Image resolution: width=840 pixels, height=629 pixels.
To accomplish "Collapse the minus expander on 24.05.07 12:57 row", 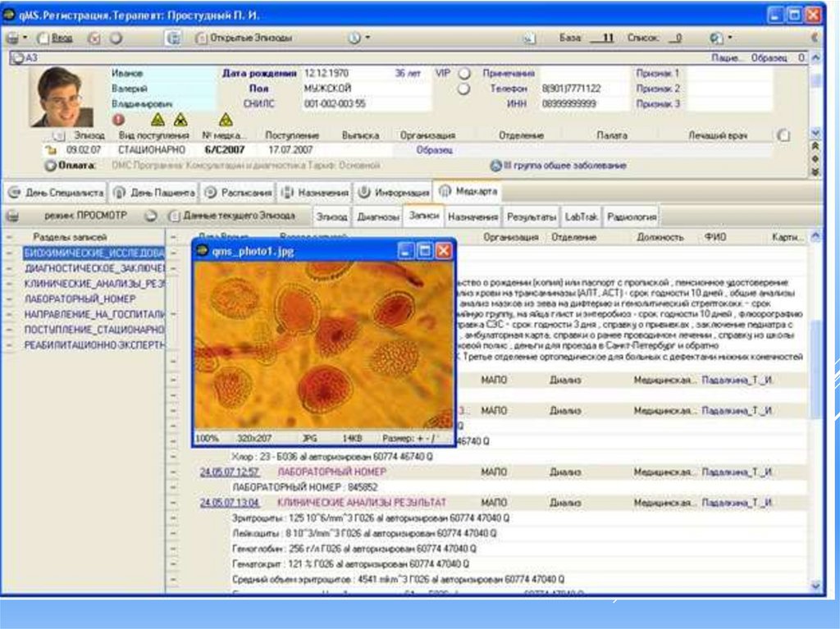I will pyautogui.click(x=174, y=472).
